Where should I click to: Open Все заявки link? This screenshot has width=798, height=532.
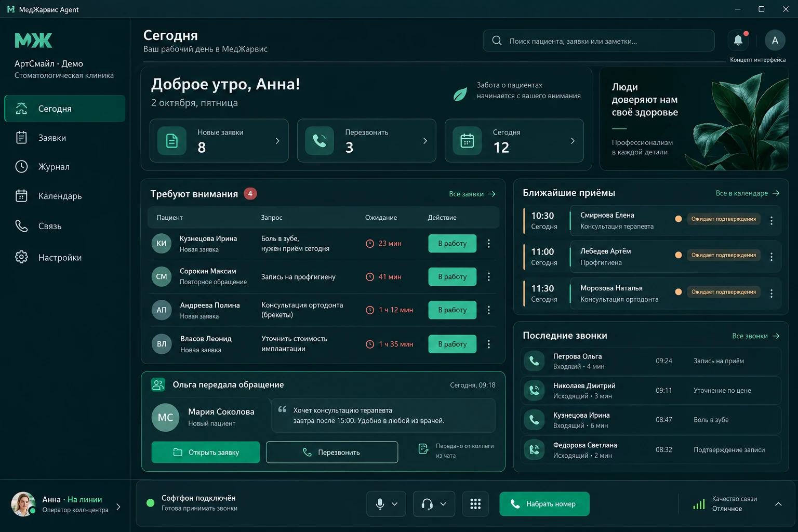[x=472, y=194]
